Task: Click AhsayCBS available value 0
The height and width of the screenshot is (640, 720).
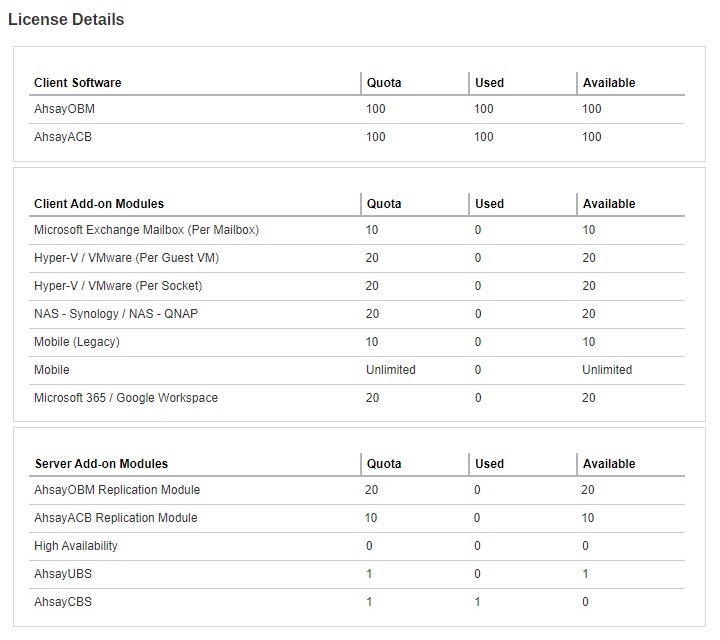Action: pyautogui.click(x=585, y=602)
